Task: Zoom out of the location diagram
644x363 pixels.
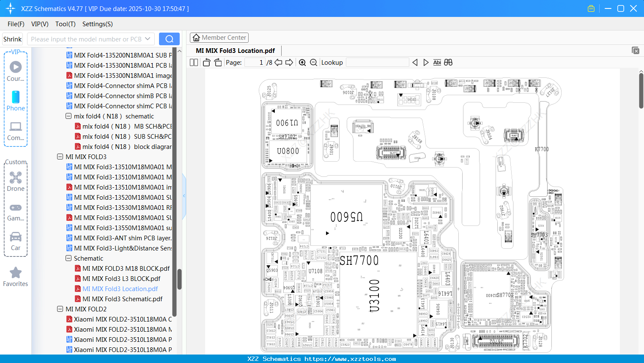Action: 313,62
